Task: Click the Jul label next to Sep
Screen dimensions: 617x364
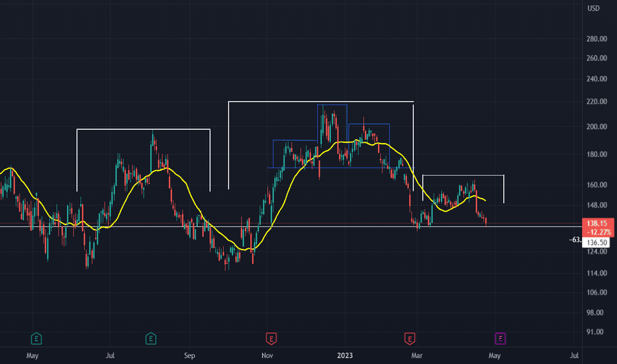Action: pos(110,356)
